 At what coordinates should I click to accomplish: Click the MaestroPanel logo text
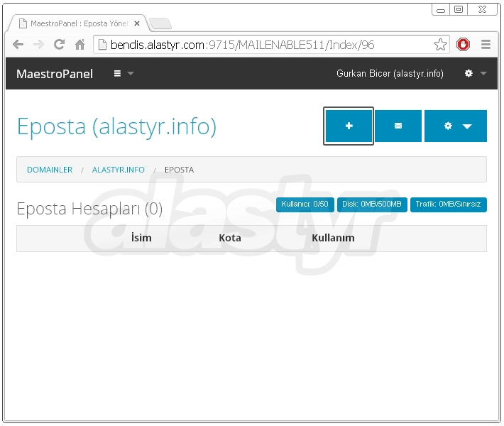pyautogui.click(x=55, y=74)
